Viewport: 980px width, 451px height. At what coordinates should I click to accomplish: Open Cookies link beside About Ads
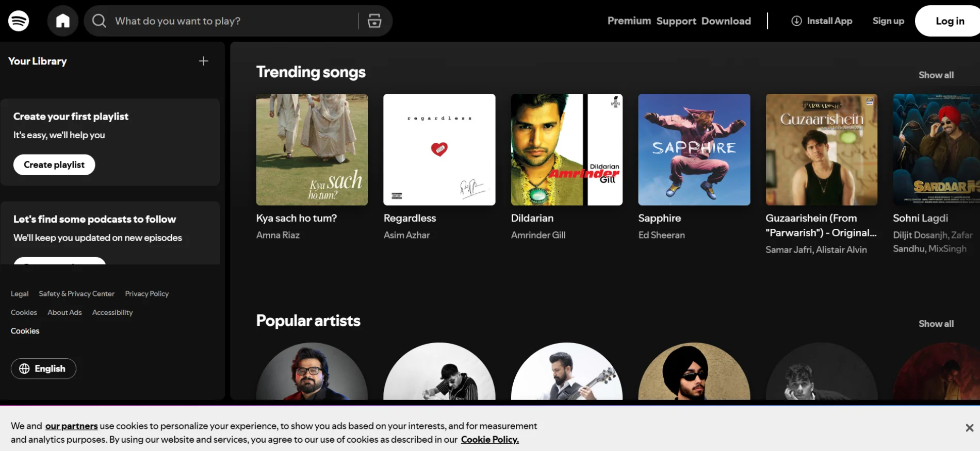[24, 312]
